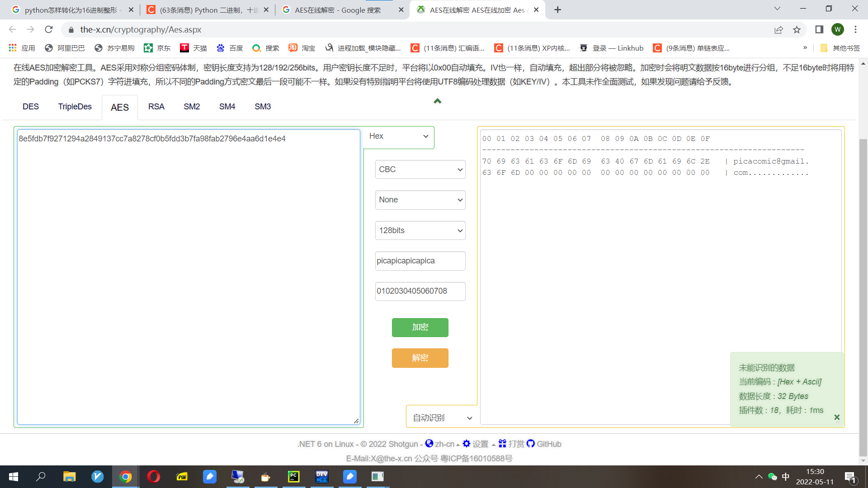Screen dimensions: 868x488
Task: Click the green collapse chevron above the tabs
Action: [x=437, y=101]
